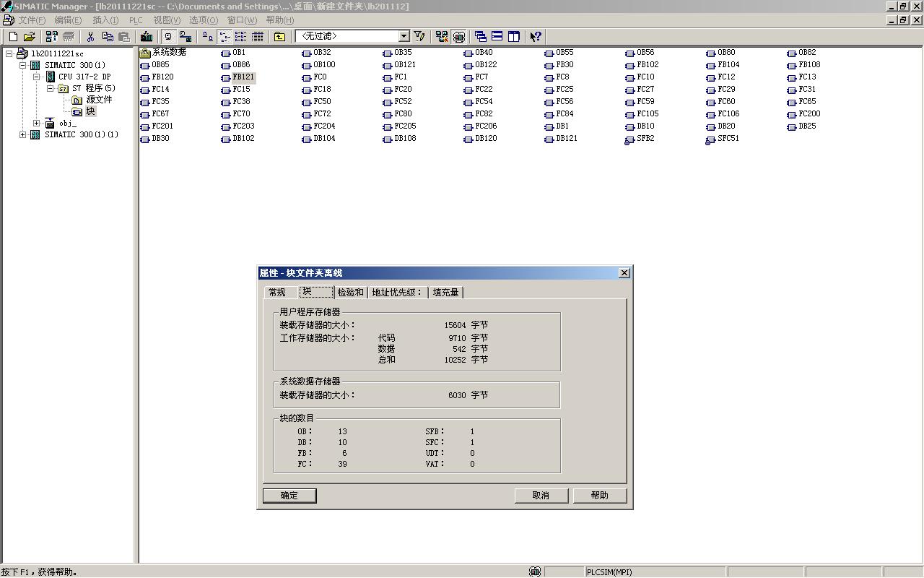Expand the obj_ tree node
This screenshot has width=924, height=578.
(37, 123)
